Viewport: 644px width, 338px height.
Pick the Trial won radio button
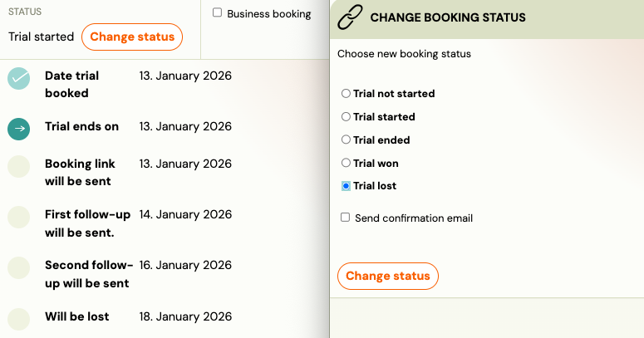click(x=347, y=164)
